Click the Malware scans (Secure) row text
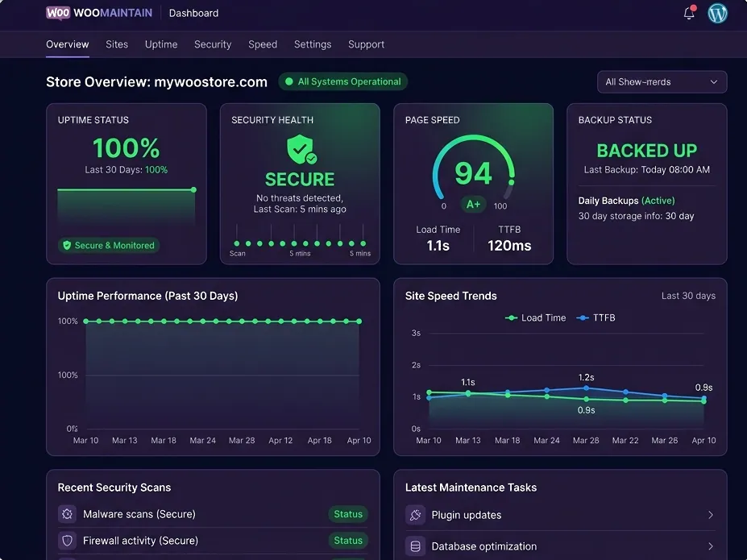The image size is (747, 560). pos(139,514)
